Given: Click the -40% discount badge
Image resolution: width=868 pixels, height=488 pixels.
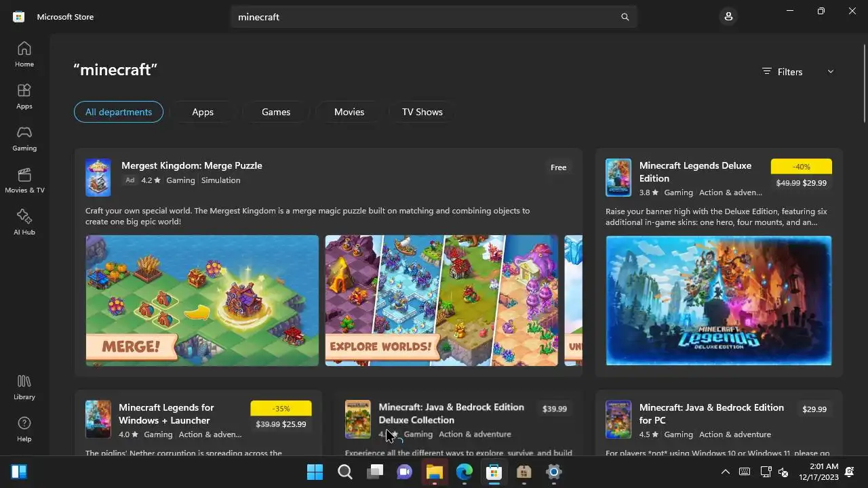Looking at the screenshot, I should pyautogui.click(x=802, y=167).
